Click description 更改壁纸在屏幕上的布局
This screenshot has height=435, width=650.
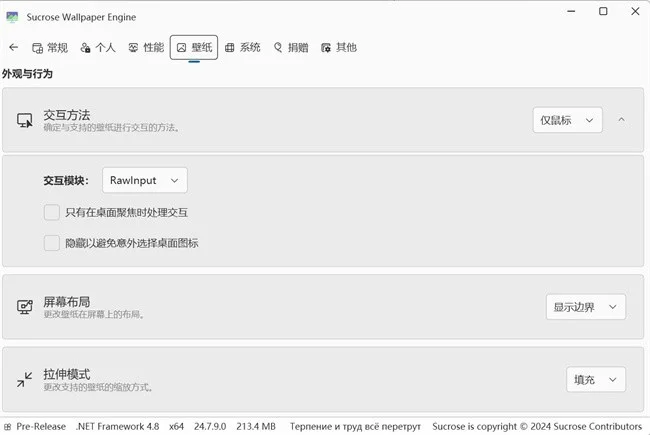(94, 314)
